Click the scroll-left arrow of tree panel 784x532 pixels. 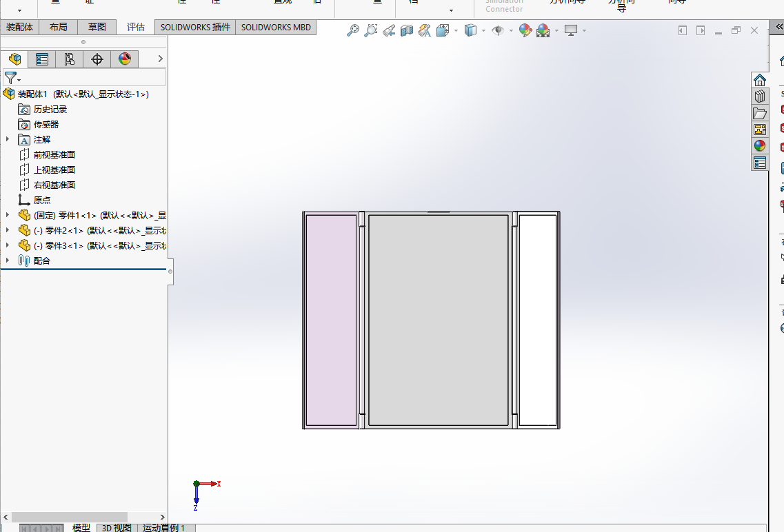[6, 517]
